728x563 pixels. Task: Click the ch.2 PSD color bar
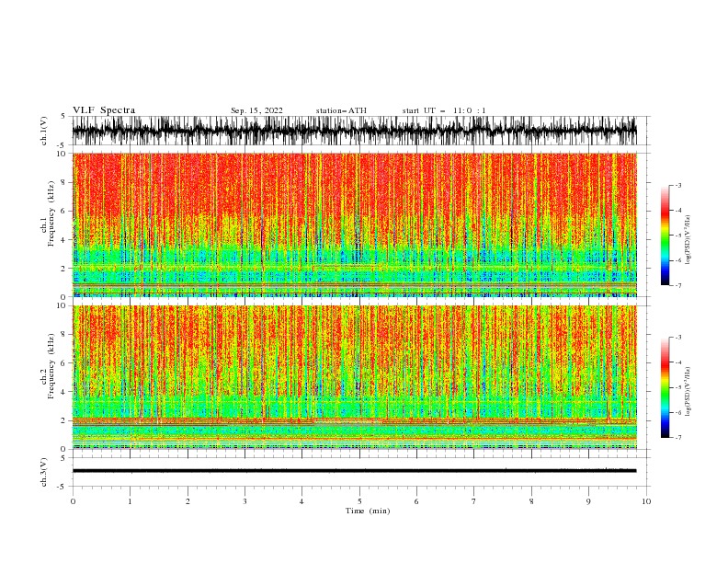[x=665, y=387]
